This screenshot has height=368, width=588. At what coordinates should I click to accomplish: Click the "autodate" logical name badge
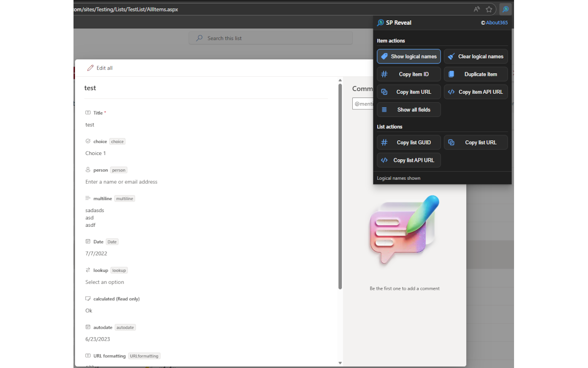click(x=125, y=328)
